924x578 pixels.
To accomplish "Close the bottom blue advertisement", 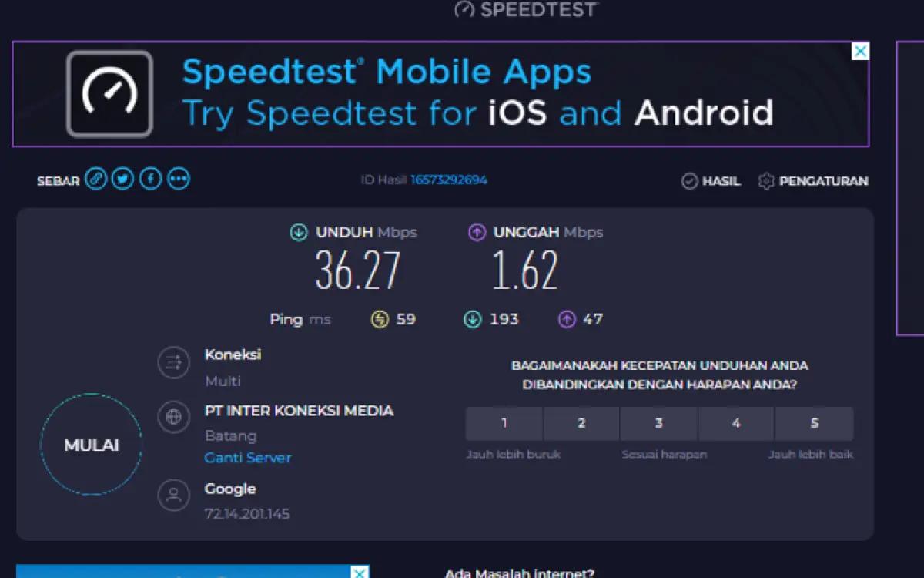I will tap(360, 572).
